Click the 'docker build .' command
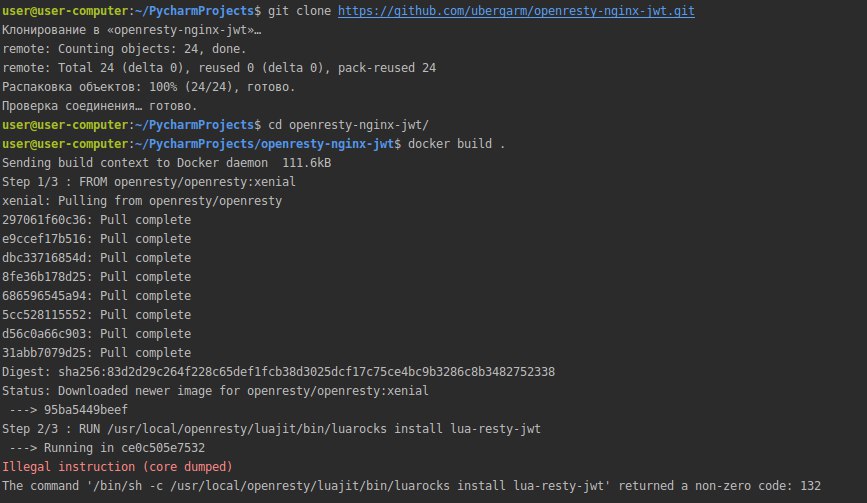867x503 pixels. click(x=457, y=144)
